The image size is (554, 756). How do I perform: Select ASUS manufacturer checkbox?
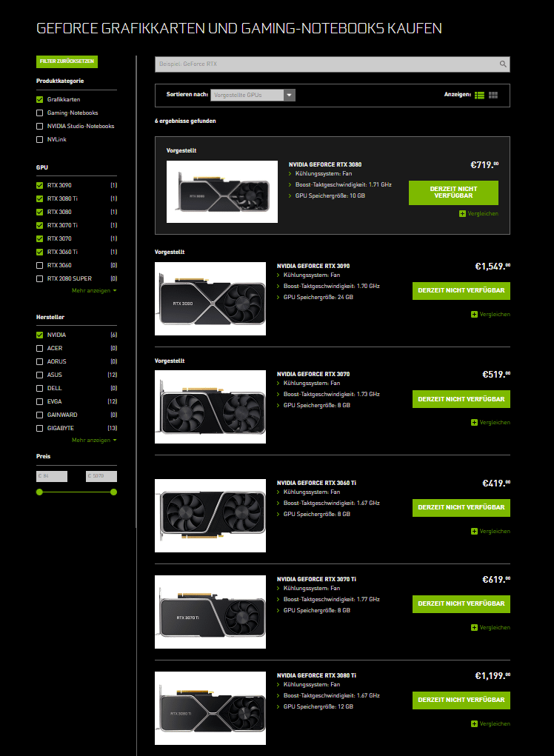39,375
